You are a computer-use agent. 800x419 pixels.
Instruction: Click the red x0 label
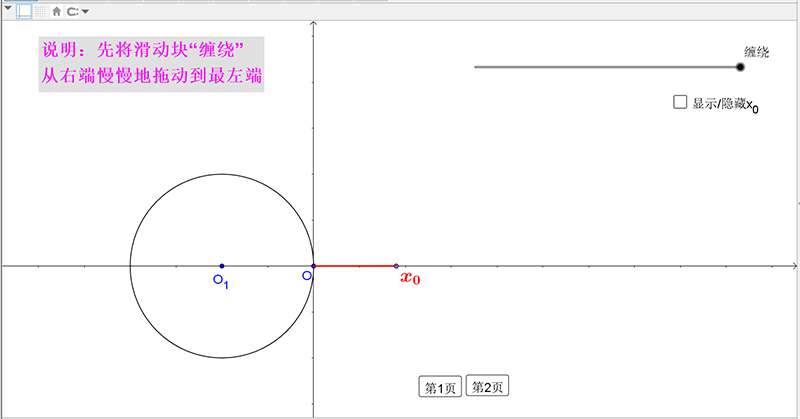click(410, 278)
